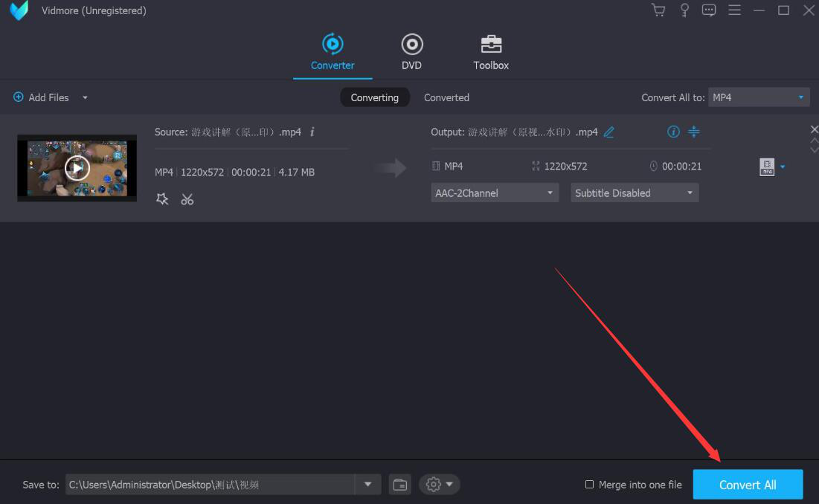Open the DVD tab
This screenshot has width=819, height=504.
(411, 52)
